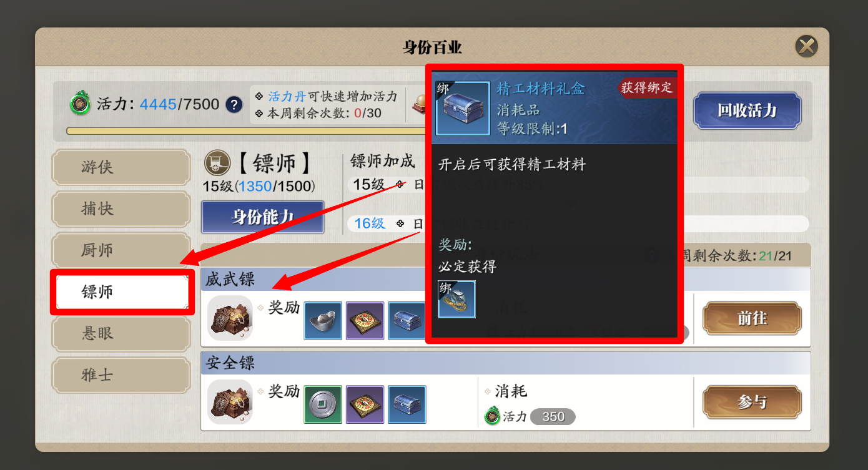Open the 捕快 identity tab
This screenshot has width=868, height=470.
click(x=121, y=208)
